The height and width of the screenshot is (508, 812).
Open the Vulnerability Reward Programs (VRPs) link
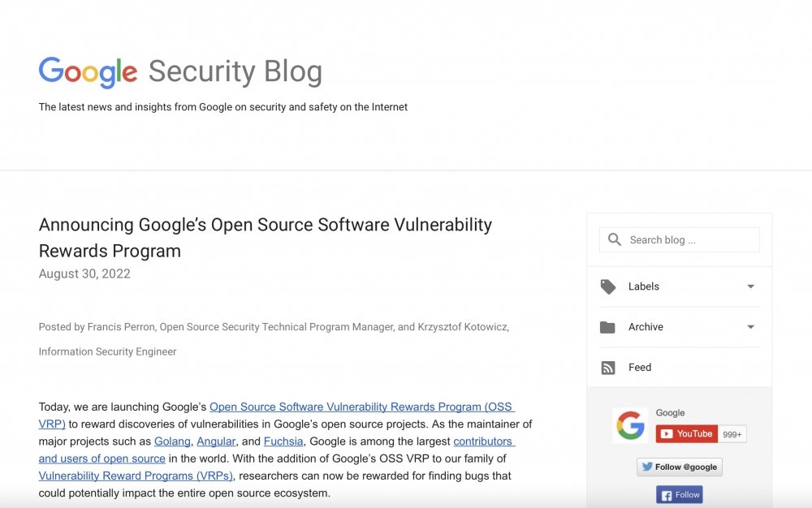click(136, 476)
